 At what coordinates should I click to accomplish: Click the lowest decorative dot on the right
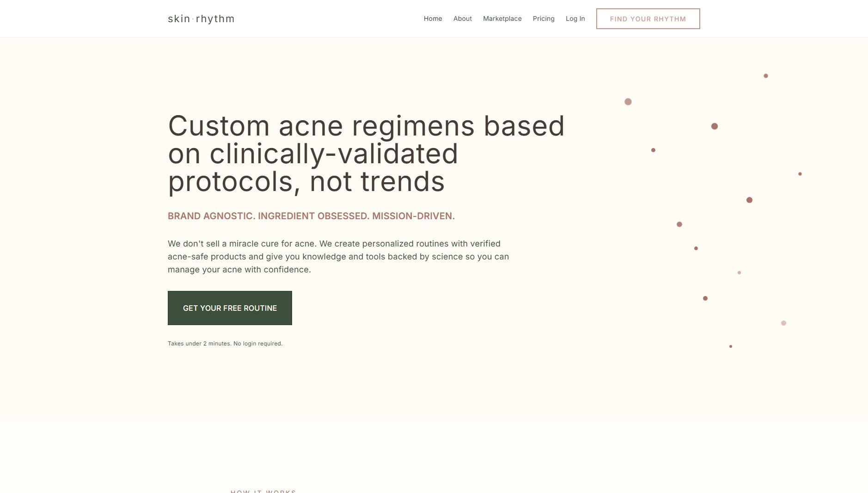tap(730, 346)
